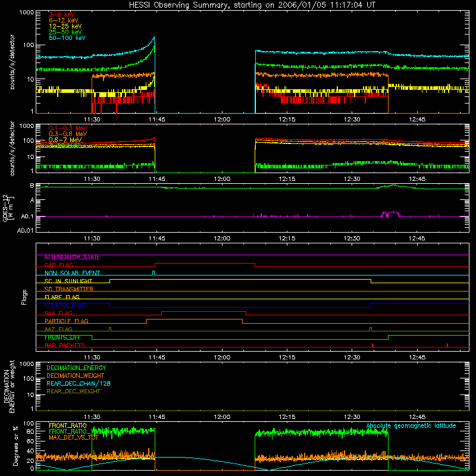
Task: Click the "REAR_DEC_CHAN/128" legend label
Action: pyautogui.click(x=79, y=384)
